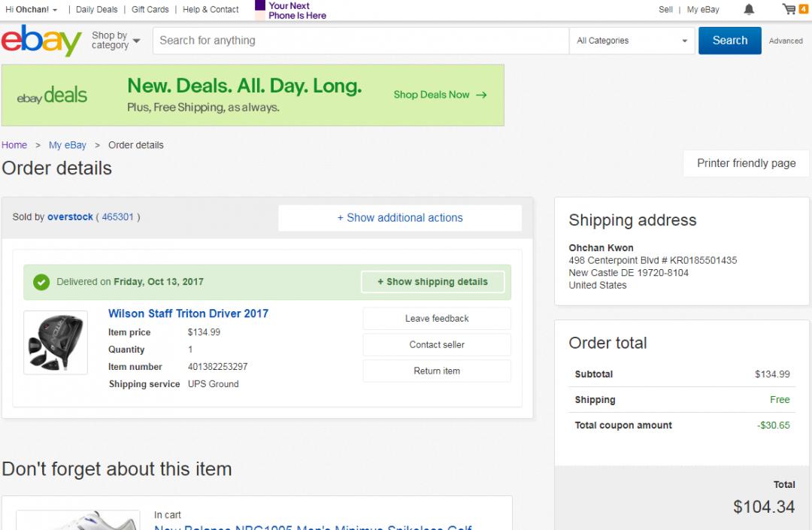Open the notifications bell icon
This screenshot has height=530, width=812.
tap(749, 10)
